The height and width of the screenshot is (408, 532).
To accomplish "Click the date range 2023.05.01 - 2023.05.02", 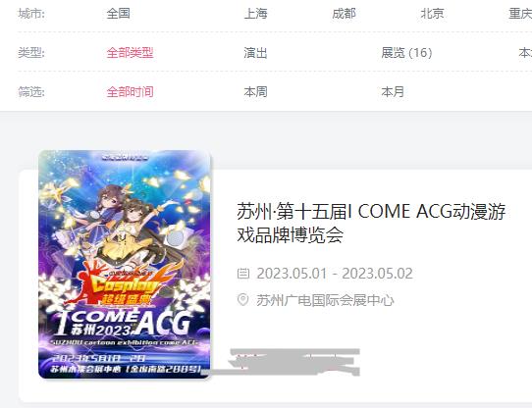I will [x=335, y=274].
